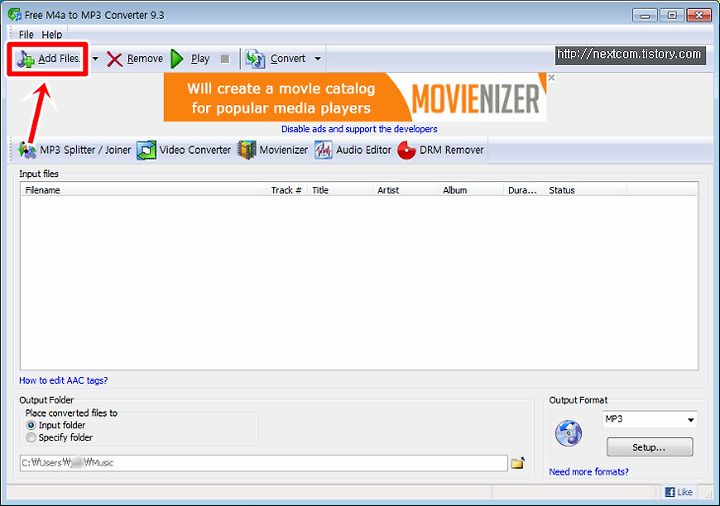
Task: Open the Add Files dropdown arrow
Action: (95, 59)
